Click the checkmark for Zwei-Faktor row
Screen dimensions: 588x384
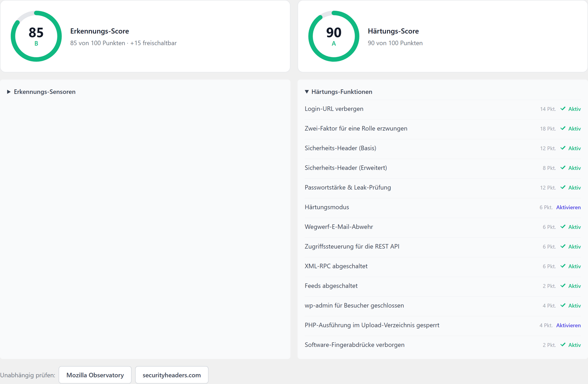click(563, 128)
